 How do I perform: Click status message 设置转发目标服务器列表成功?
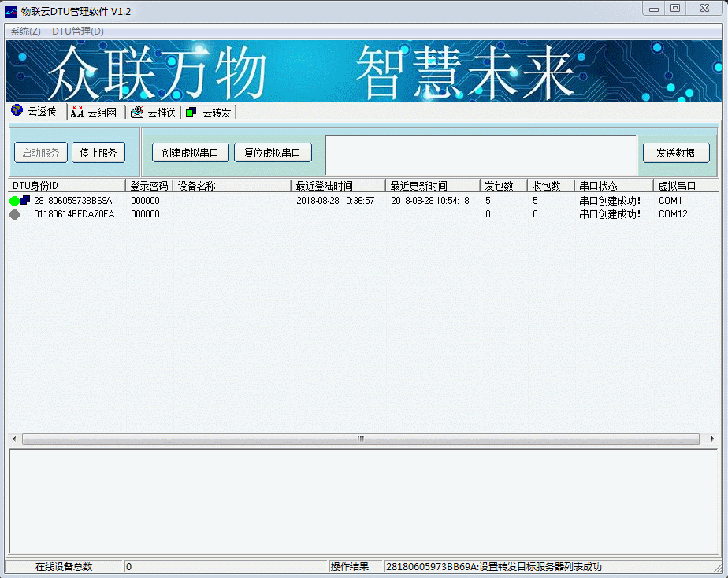coord(540,566)
